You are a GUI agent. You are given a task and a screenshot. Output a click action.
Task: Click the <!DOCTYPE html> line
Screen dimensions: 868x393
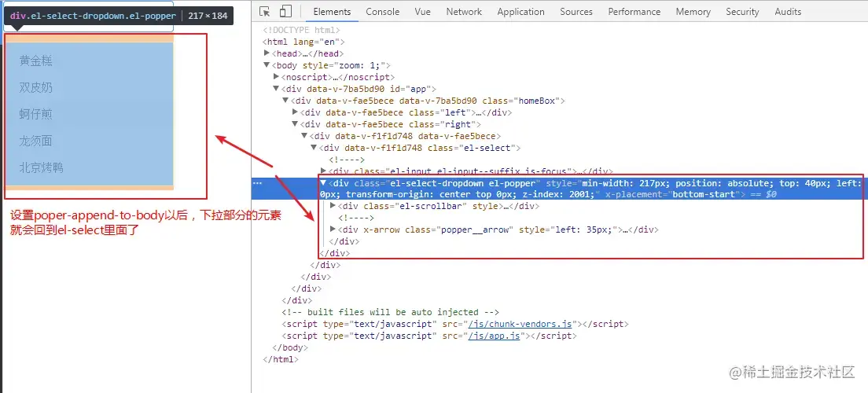[x=302, y=31]
